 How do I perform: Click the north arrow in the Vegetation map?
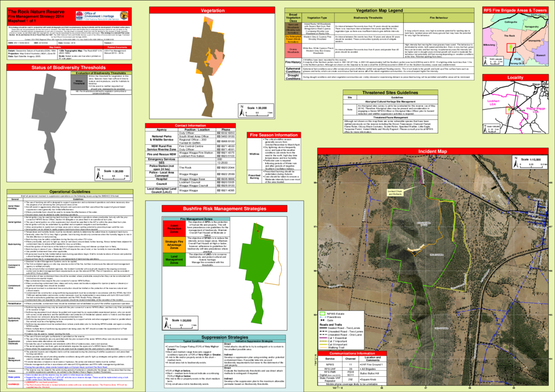242,111
